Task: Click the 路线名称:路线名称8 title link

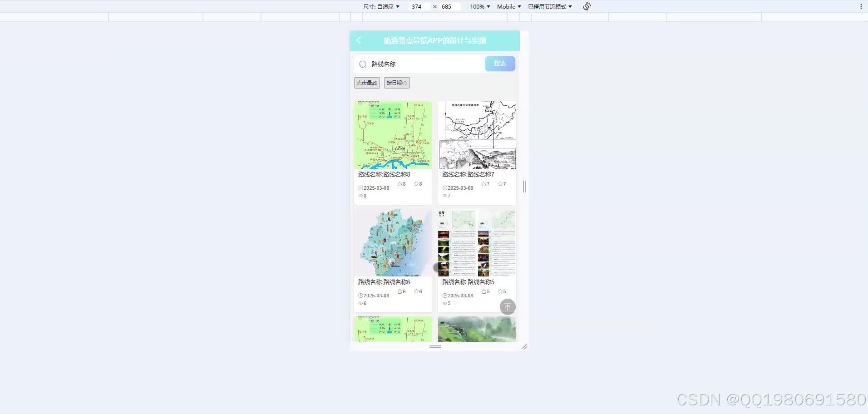Action: (383, 174)
